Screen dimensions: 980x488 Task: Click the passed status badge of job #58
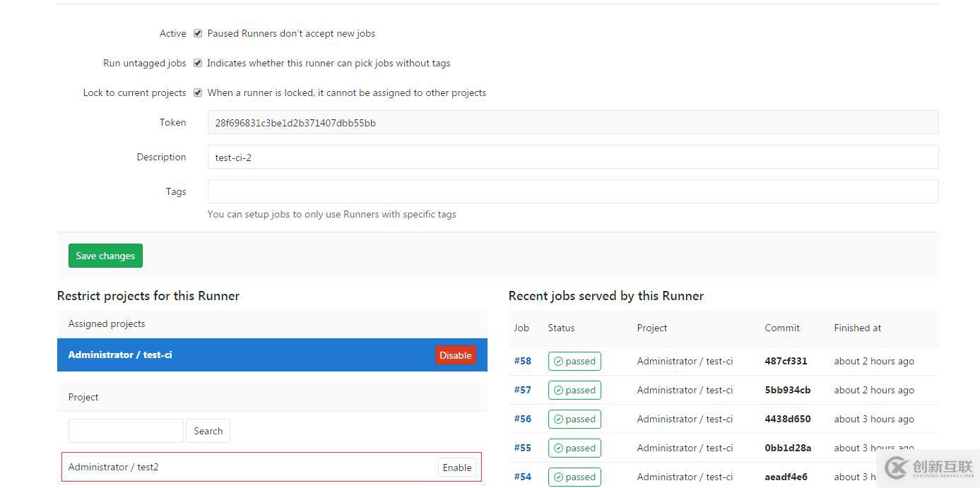574,361
